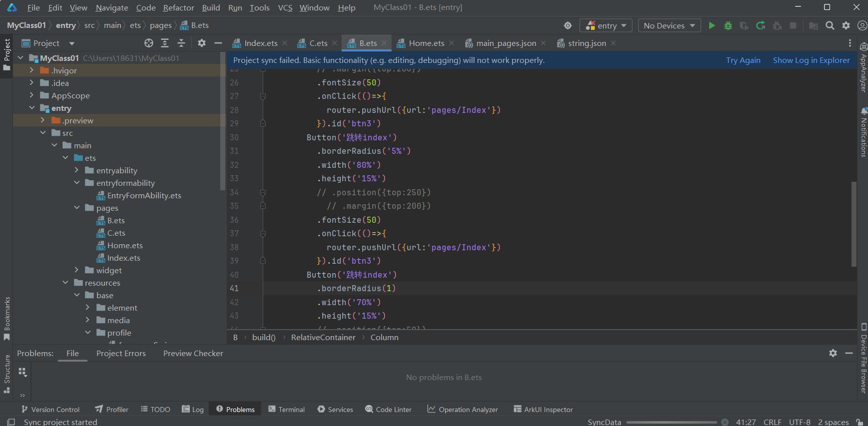Click the target locate icon beside entry dropdown
Screen dimensions: 868x426
tap(568, 25)
